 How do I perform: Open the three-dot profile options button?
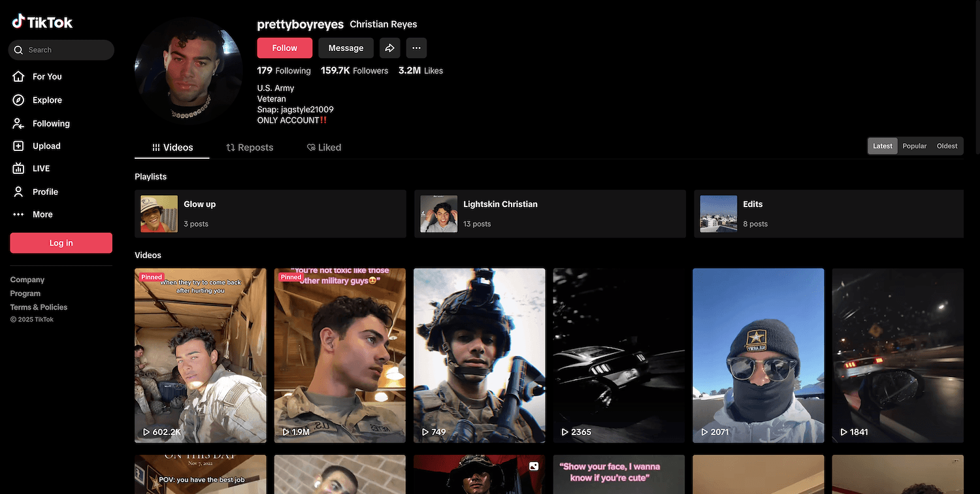pos(416,48)
